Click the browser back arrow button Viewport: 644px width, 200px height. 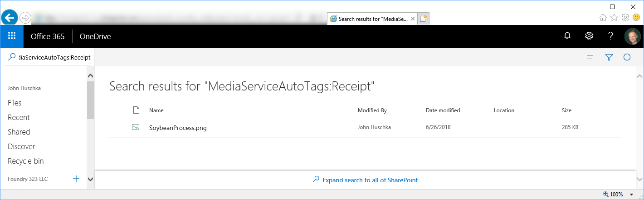[9, 18]
